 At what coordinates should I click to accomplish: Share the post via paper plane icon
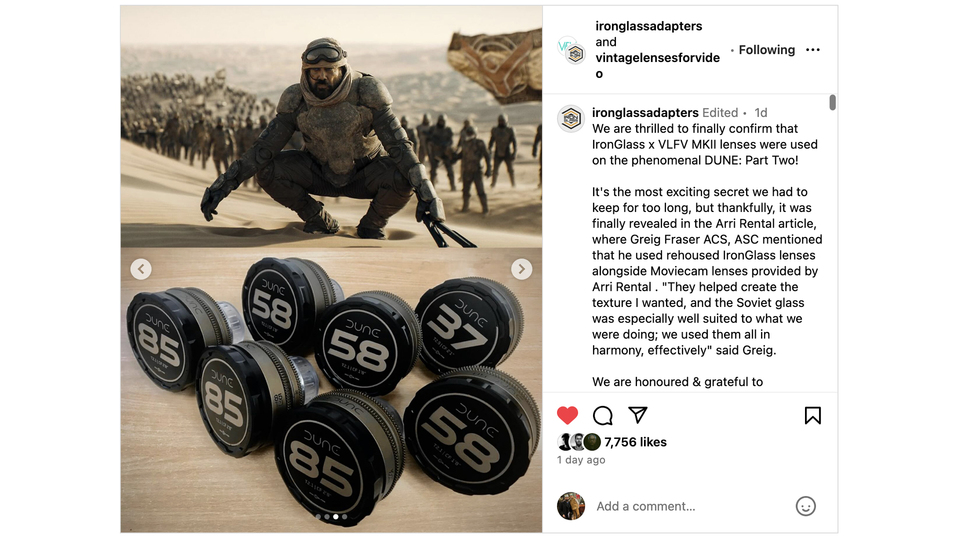point(637,415)
